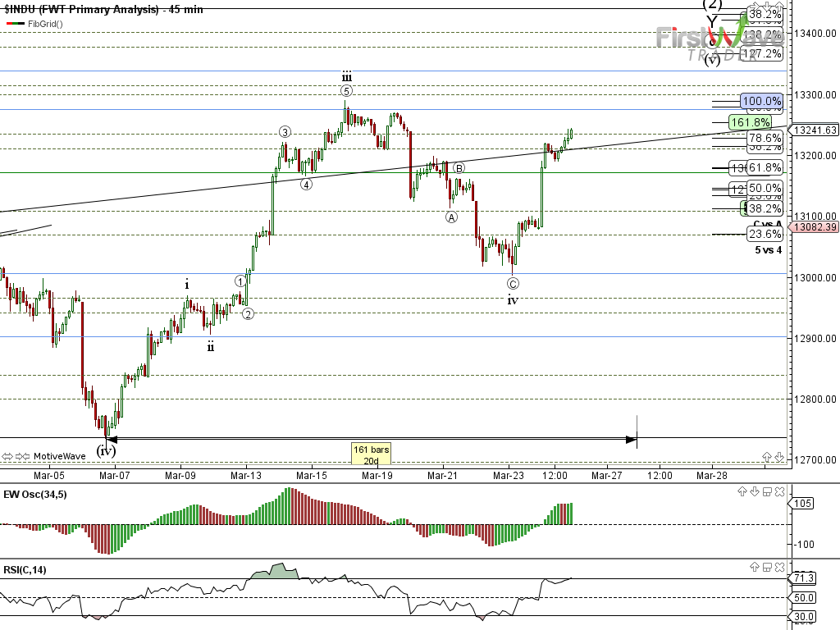The height and width of the screenshot is (630, 840).
Task: Click the down arrow icon in main chart corner
Action: 779,456
